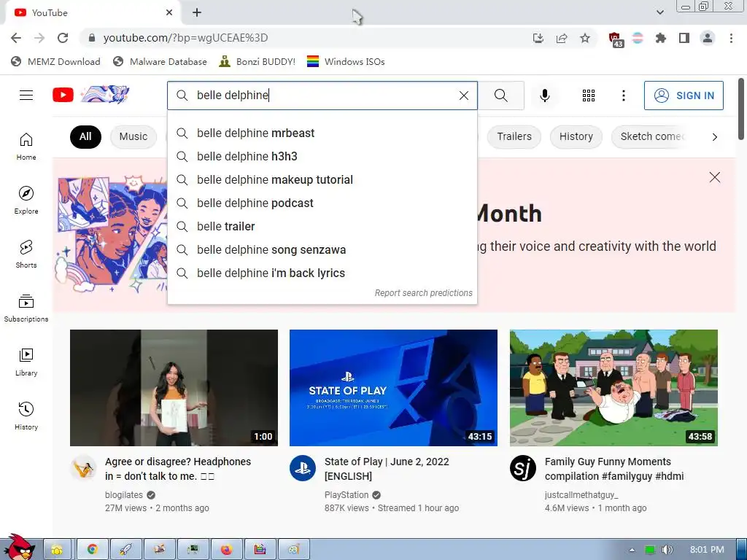
Task: Start voice search with microphone
Action: click(544, 96)
